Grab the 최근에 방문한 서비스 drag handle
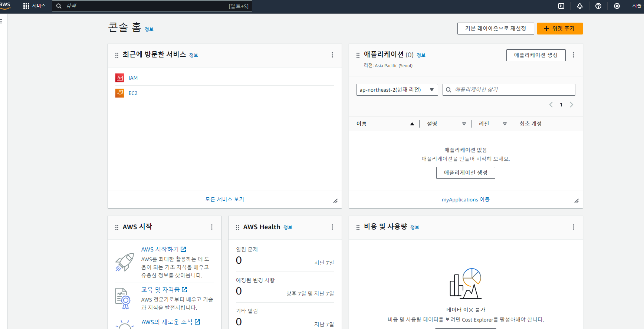Viewport: 644px width, 329px height. click(117, 55)
